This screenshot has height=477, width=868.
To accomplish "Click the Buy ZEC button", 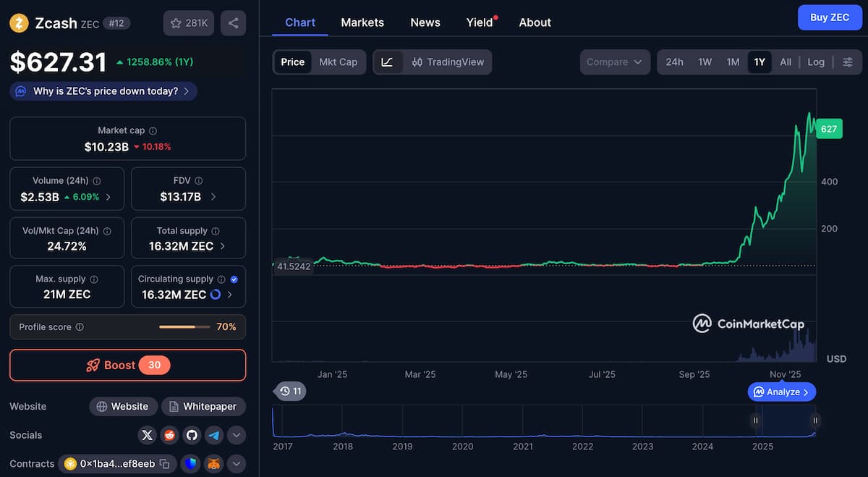I will (830, 17).
